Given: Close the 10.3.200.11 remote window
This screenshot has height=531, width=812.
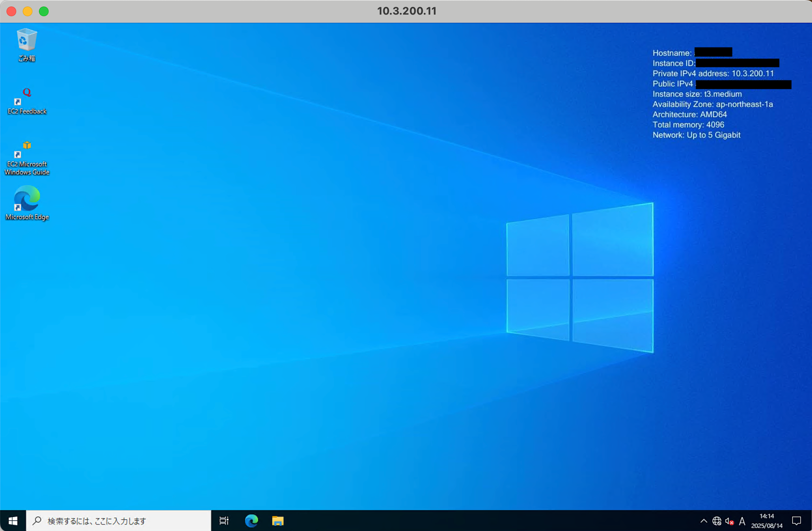Looking at the screenshot, I should pyautogui.click(x=11, y=11).
